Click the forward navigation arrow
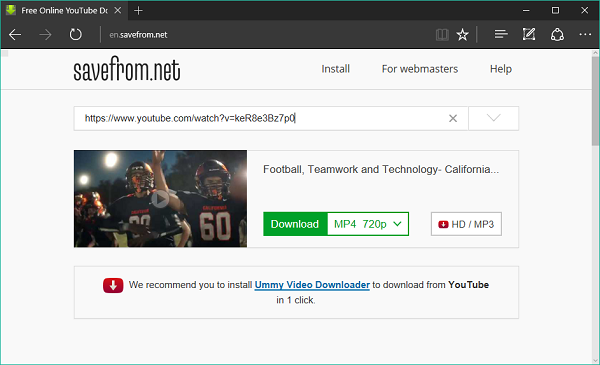The width and height of the screenshot is (600, 365). (x=45, y=35)
